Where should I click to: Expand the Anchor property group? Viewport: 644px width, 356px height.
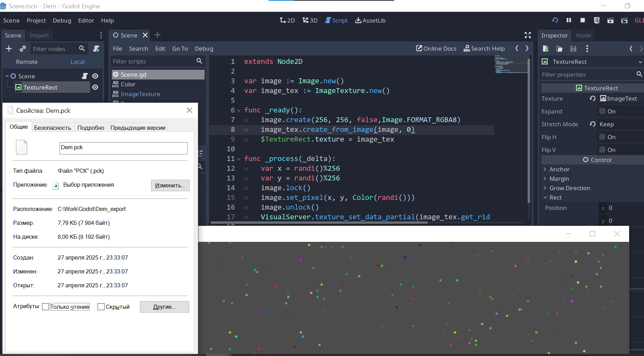[545, 169]
